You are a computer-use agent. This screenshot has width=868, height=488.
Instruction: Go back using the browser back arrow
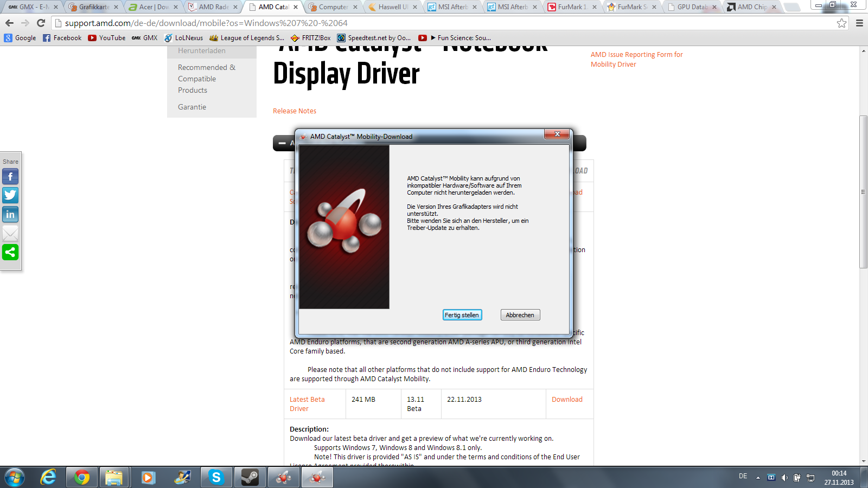9,23
